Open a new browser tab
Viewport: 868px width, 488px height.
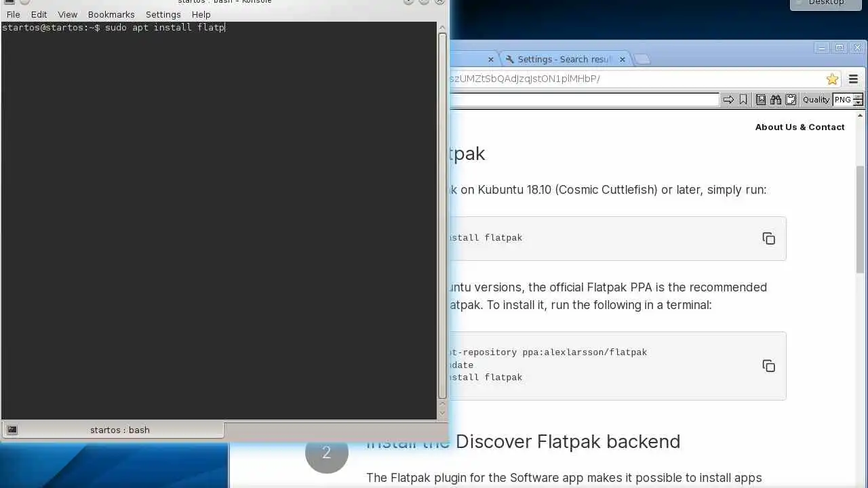pyautogui.click(x=642, y=60)
